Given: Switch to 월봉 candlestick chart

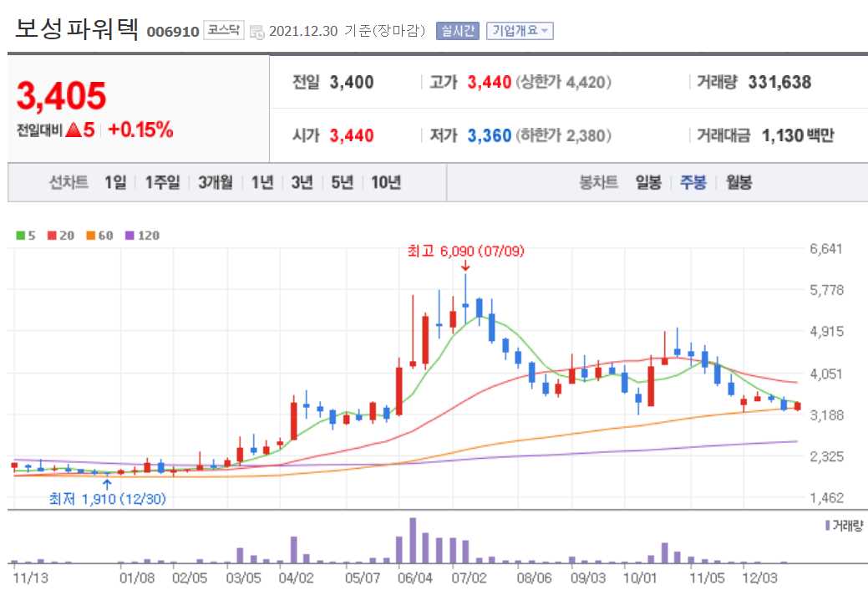Looking at the screenshot, I should [739, 182].
